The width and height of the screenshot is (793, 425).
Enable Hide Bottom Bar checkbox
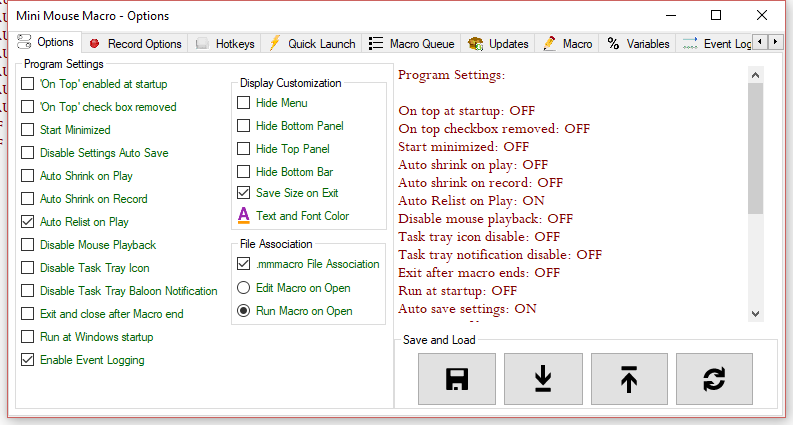(x=243, y=172)
